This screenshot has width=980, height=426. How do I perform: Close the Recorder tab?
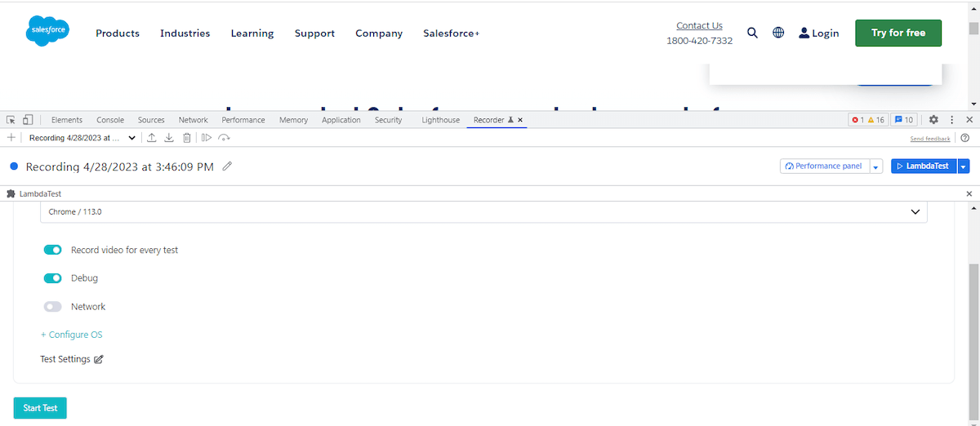520,120
